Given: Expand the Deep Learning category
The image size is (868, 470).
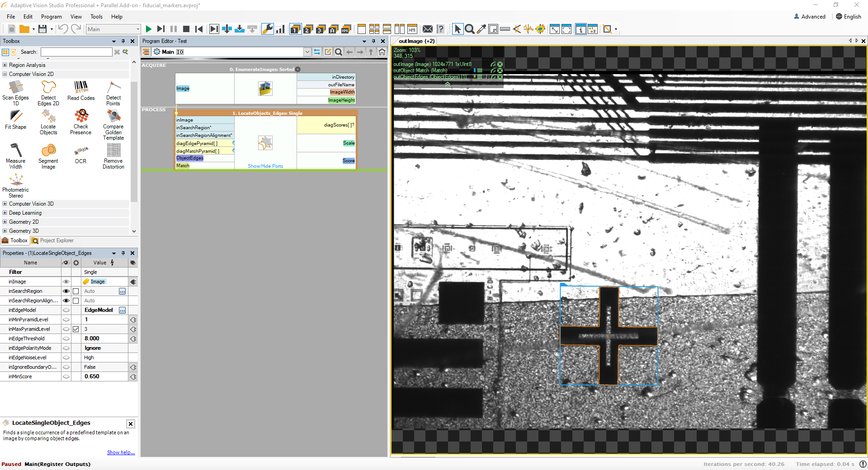Looking at the screenshot, I should click(4, 212).
